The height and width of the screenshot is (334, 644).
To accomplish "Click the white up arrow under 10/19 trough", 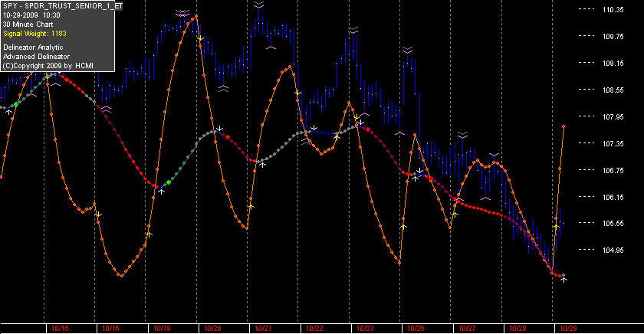I will click(162, 192).
